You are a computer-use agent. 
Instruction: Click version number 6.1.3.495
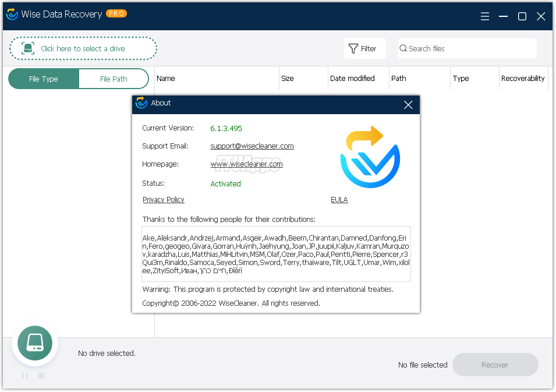click(x=226, y=128)
